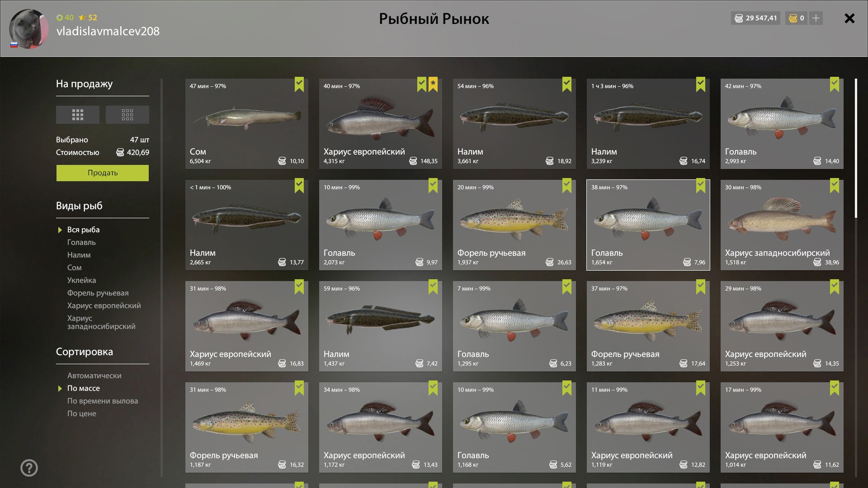This screenshot has height=488, width=868.
Task: Toggle checkmark on Хариус западносибирский 1,518 кг
Action: tap(835, 185)
